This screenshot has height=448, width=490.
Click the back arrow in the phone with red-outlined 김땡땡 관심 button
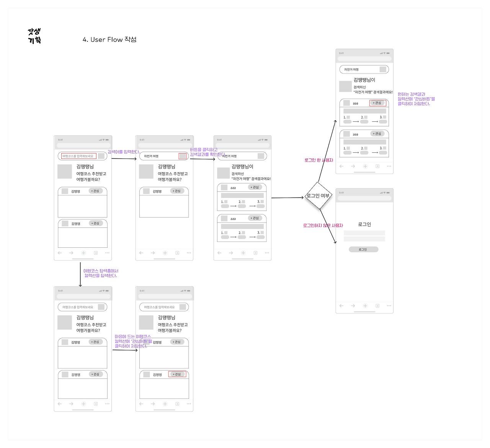141,404
